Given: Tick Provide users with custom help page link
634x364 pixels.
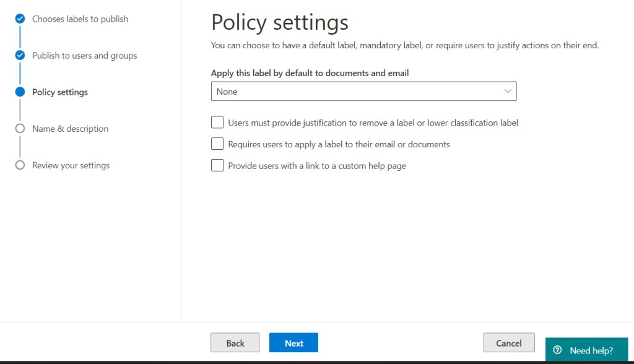Looking at the screenshot, I should (217, 166).
